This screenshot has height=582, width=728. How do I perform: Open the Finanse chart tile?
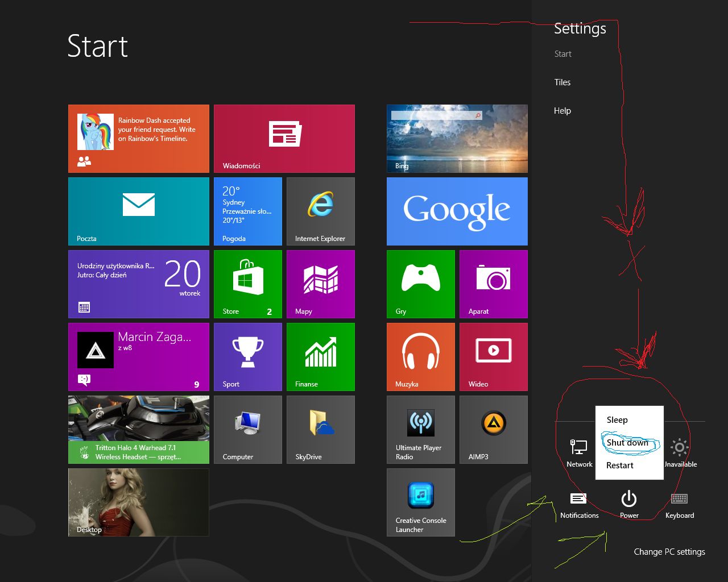(321, 357)
